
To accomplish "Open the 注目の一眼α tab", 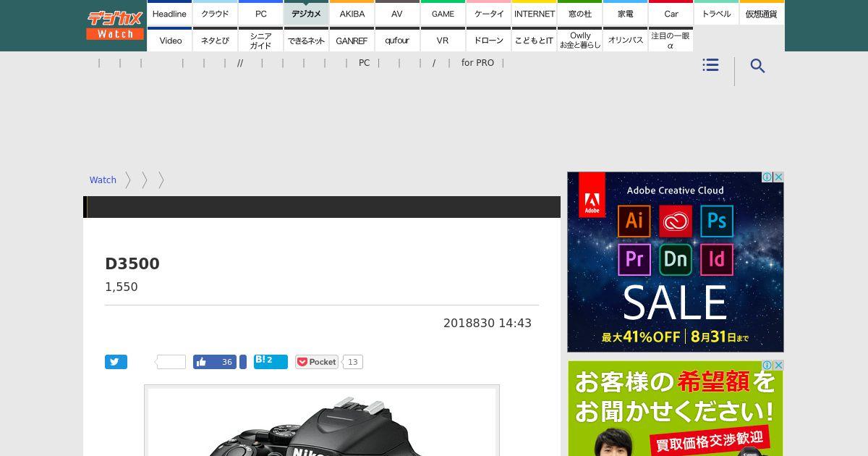I will [671, 40].
